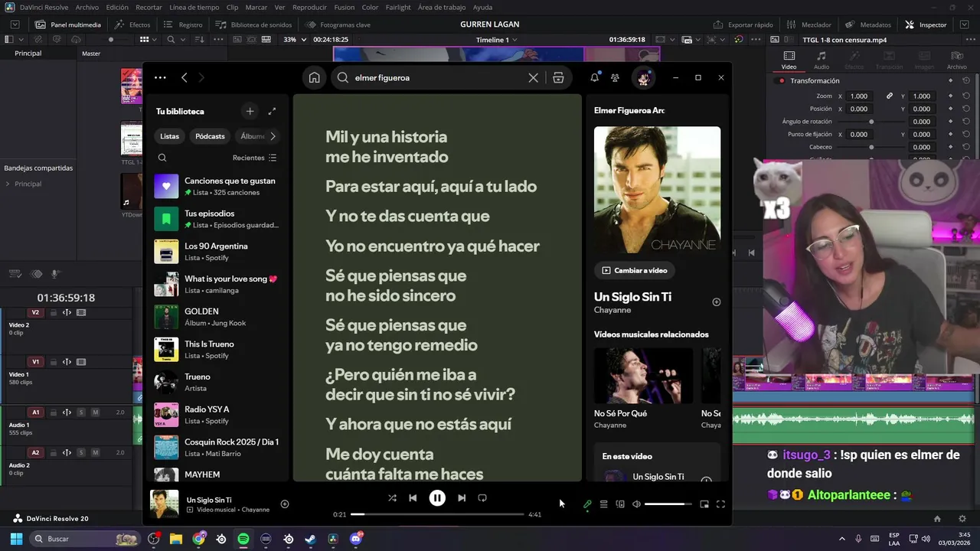Add track to library beside title in right panel
The width and height of the screenshot is (980, 551).
coord(717,302)
